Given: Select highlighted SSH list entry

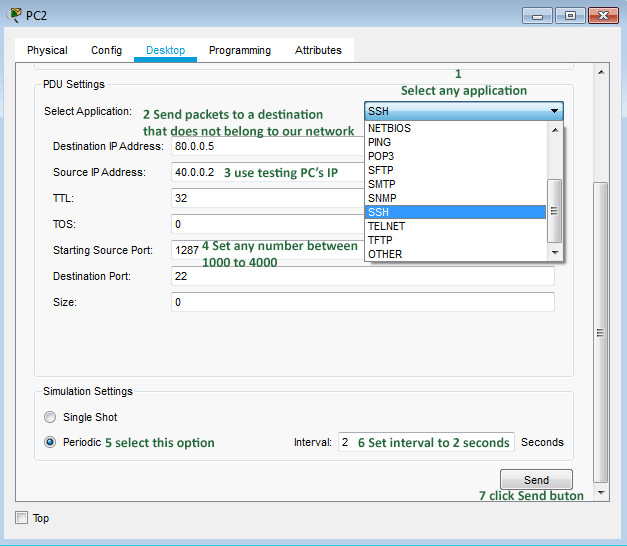Looking at the screenshot, I should click(455, 212).
